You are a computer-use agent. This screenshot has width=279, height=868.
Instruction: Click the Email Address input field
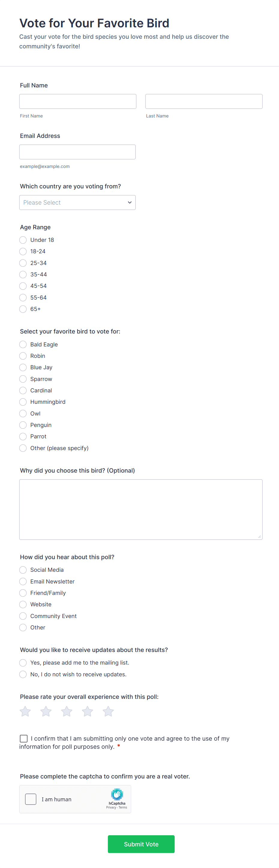(x=77, y=152)
